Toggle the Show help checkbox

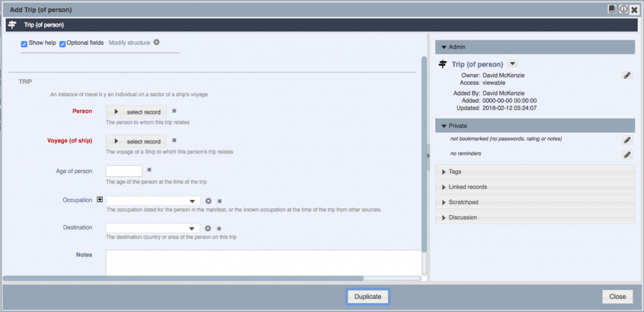pyautogui.click(x=25, y=44)
